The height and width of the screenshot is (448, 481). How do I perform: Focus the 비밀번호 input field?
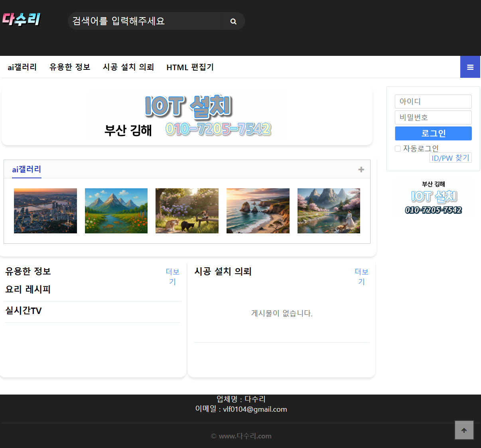(x=433, y=117)
